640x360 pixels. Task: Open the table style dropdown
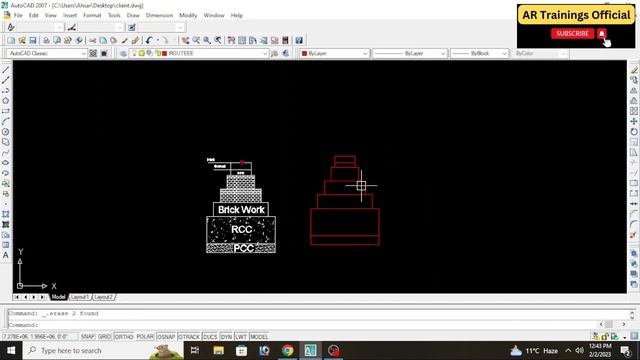coord(161,27)
